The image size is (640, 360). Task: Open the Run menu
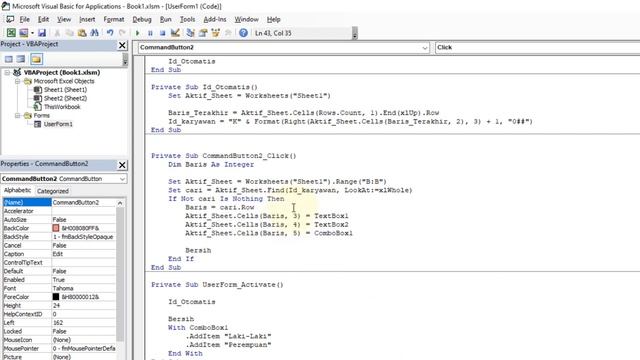coord(165,19)
